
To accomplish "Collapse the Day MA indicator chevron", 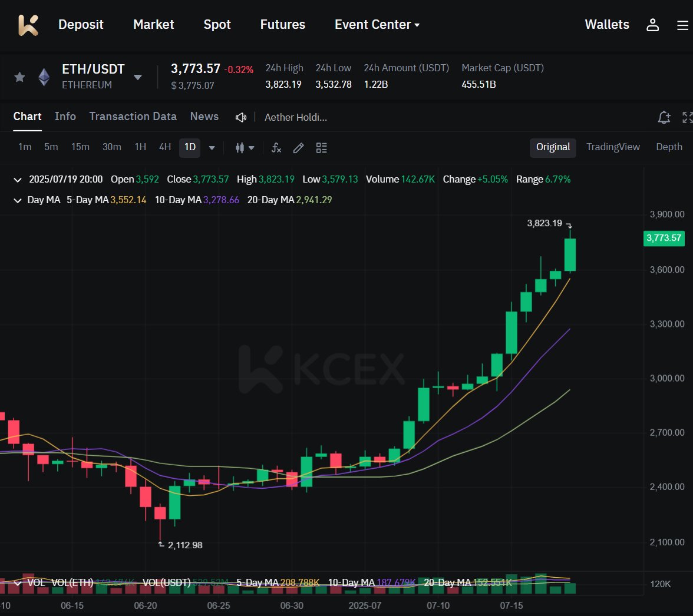I will point(18,200).
